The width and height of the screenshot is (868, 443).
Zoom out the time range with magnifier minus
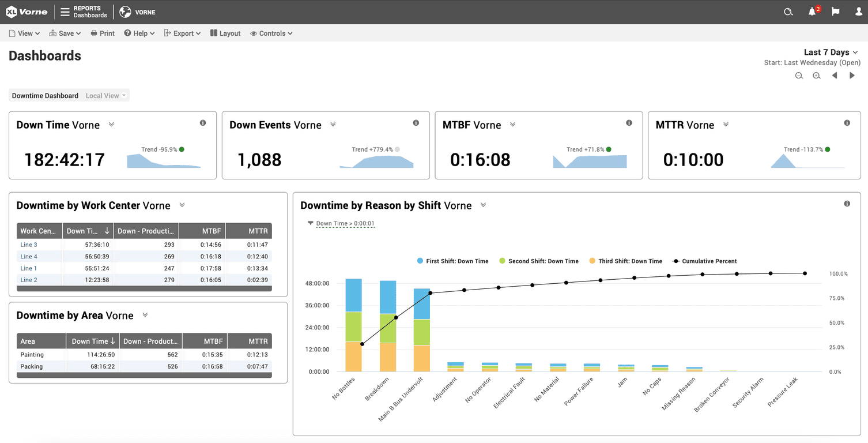point(799,75)
